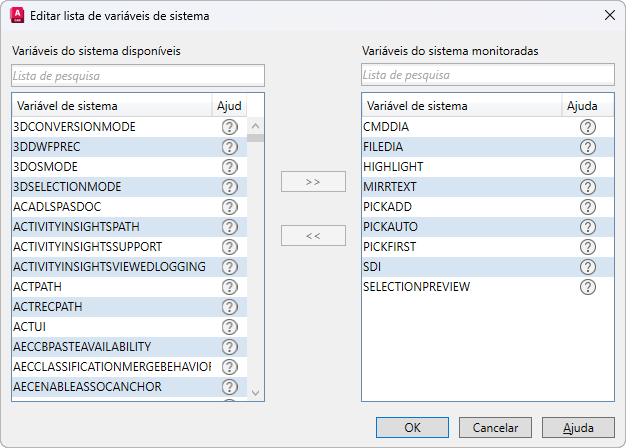Viewport: 626px width, 448px height.
Task: Click help icon next to ACTPATH
Action: (x=229, y=287)
